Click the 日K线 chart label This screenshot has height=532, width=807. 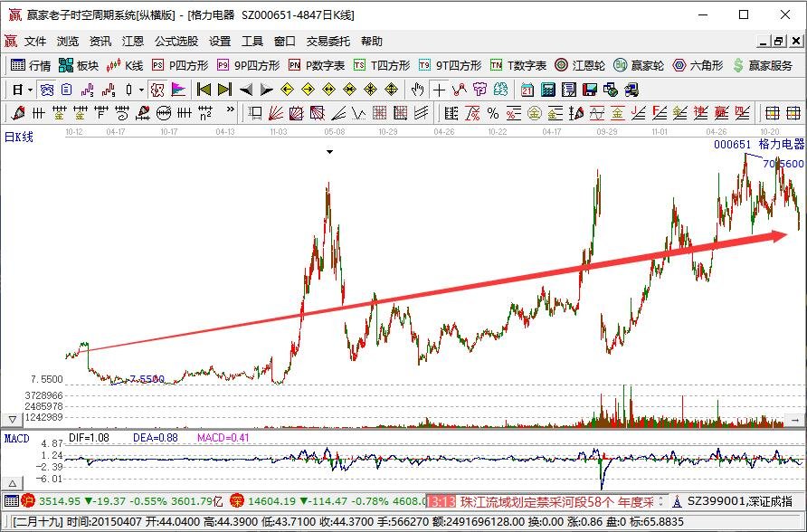18,137
